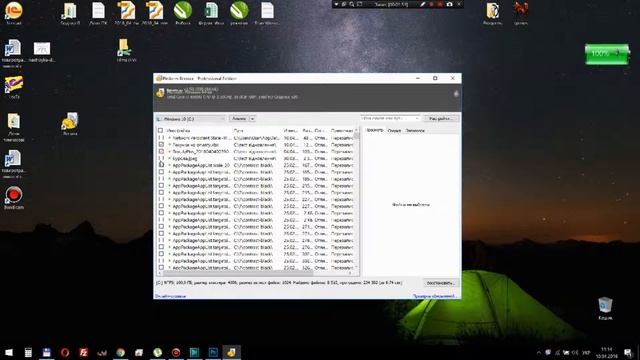This screenshot has width=640, height=360.
Task: Open the 1C shortcut on the desktop
Action: (x=13, y=13)
